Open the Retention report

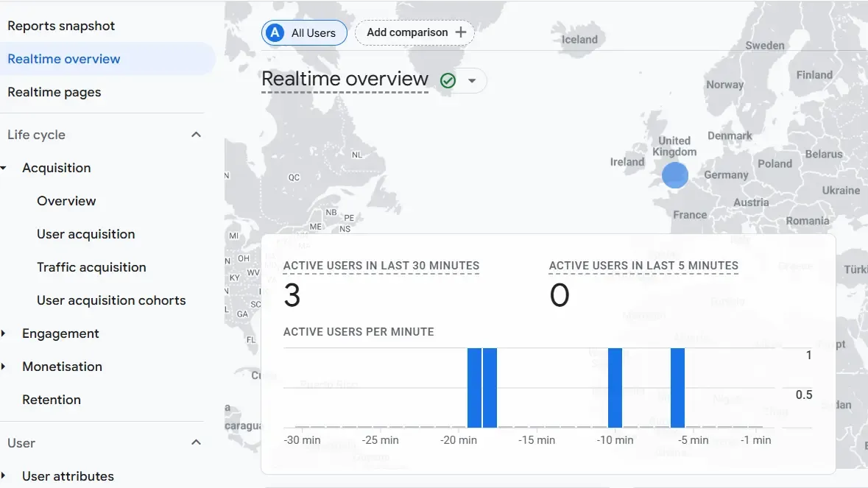(x=52, y=400)
